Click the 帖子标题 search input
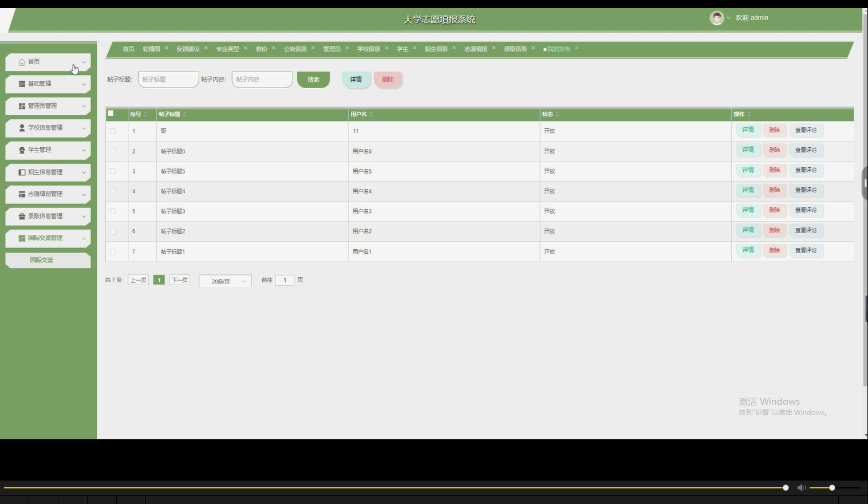 [x=168, y=80]
